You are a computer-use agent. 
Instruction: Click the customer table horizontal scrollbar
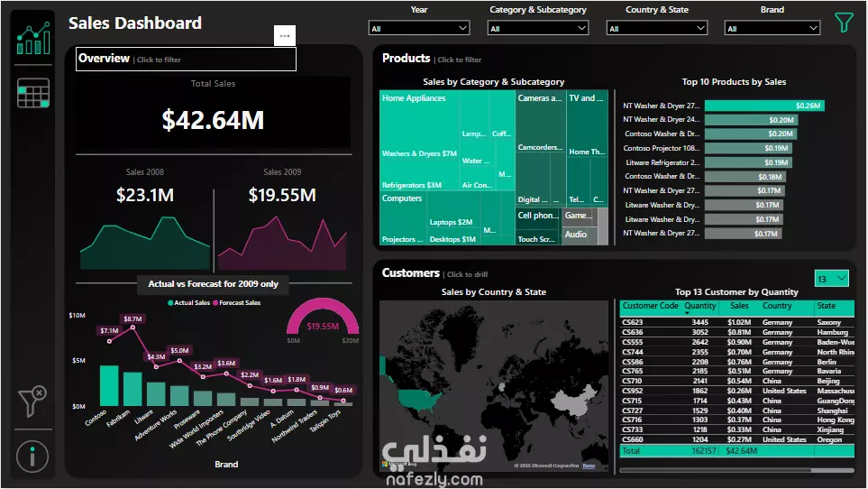point(715,470)
